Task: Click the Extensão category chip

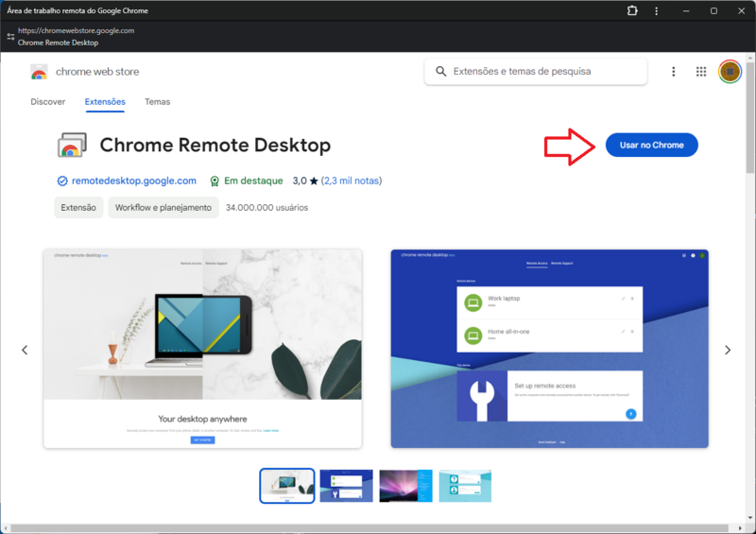Action: click(x=78, y=207)
